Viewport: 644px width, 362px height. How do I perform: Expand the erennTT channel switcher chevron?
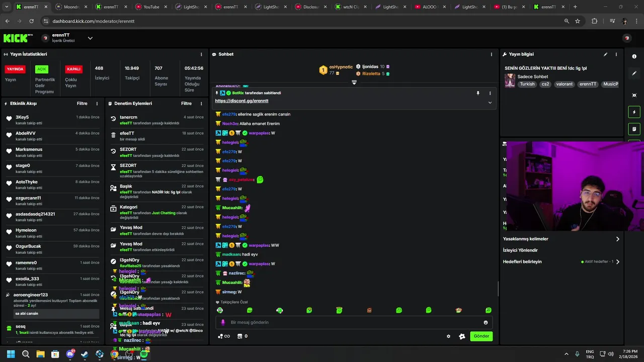(x=90, y=38)
